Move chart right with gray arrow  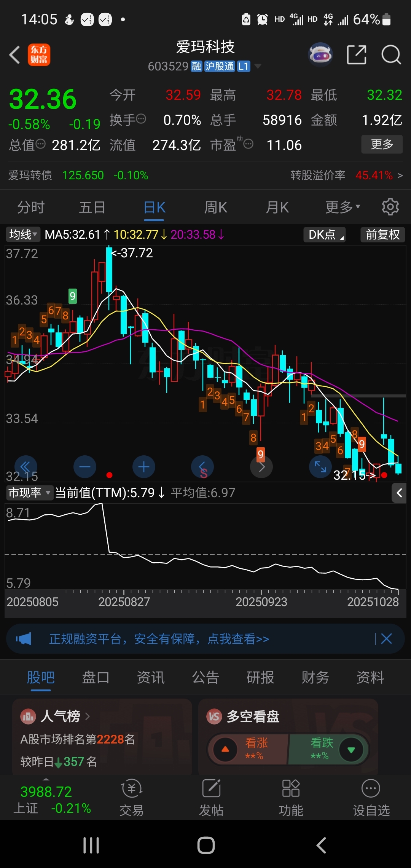[261, 467]
